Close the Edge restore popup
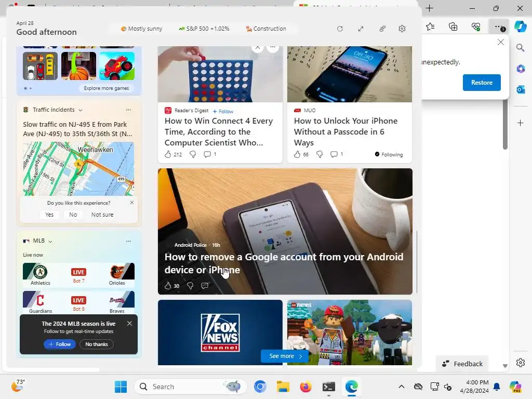532x399 pixels. (x=500, y=42)
